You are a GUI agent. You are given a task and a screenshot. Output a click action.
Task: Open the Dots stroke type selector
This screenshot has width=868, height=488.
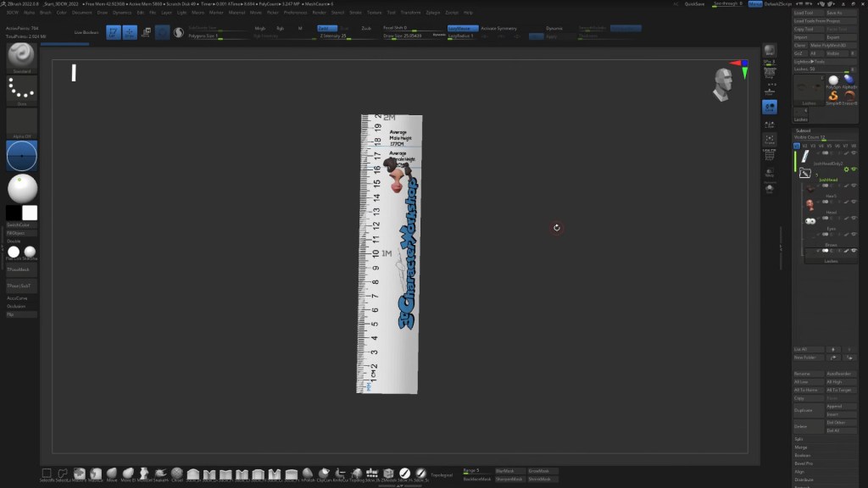point(21,90)
